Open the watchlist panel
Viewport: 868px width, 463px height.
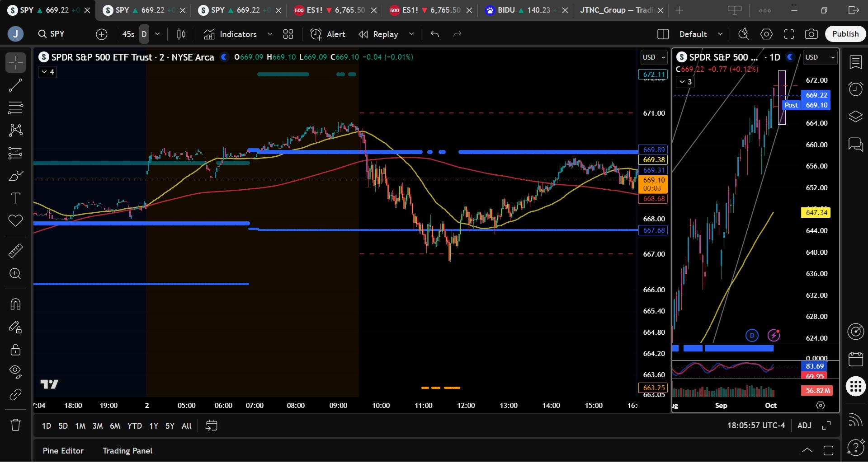856,62
